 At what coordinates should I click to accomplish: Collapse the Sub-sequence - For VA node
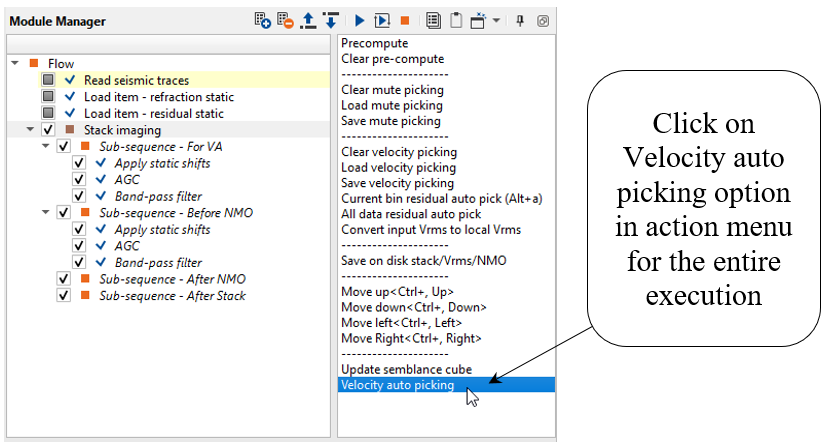coord(47,146)
